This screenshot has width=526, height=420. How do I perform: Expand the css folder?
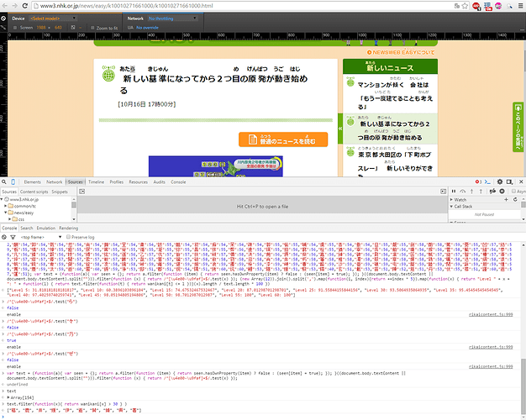[x=10, y=219]
